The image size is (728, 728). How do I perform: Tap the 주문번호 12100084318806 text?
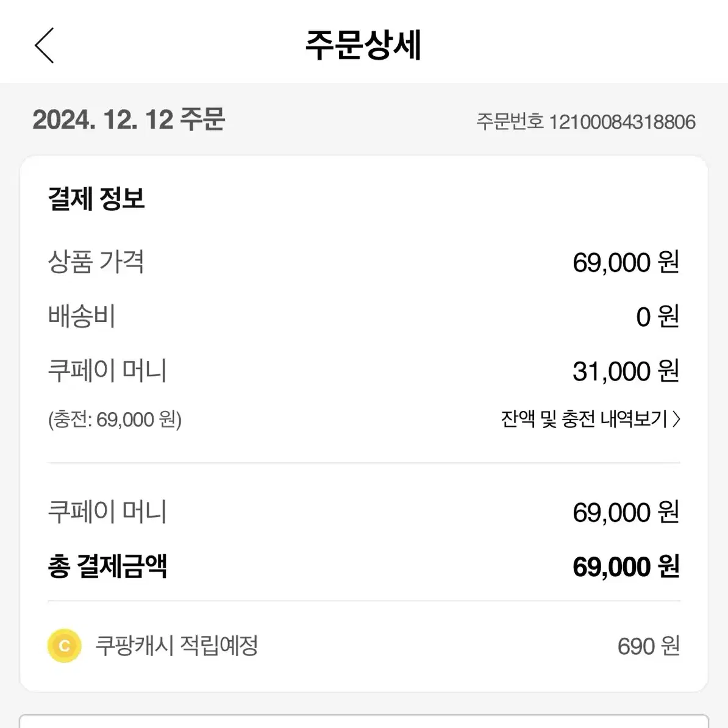tap(586, 122)
